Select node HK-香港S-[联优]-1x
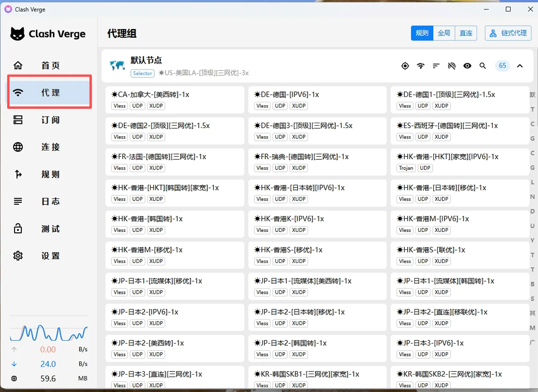The image size is (538, 392). coord(460,255)
